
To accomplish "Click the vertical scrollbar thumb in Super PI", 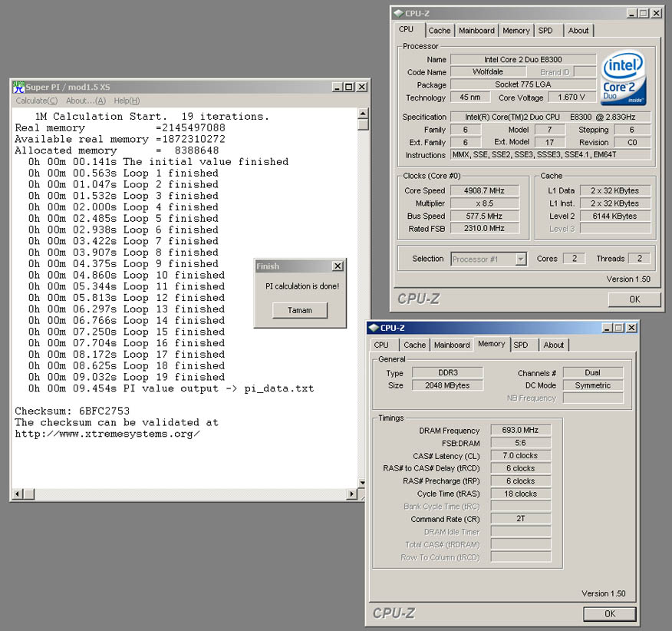I will pos(363,125).
